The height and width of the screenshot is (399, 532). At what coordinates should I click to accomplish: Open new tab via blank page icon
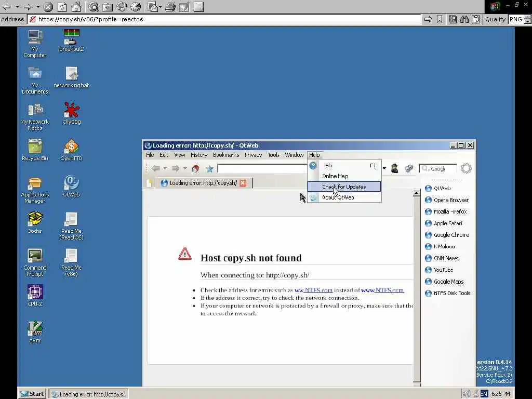149,183
